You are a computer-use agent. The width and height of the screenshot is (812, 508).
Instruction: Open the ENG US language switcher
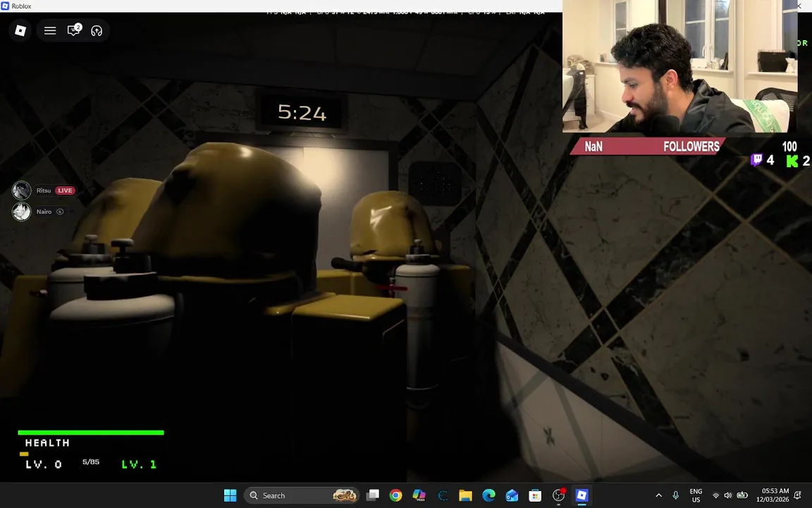point(696,495)
